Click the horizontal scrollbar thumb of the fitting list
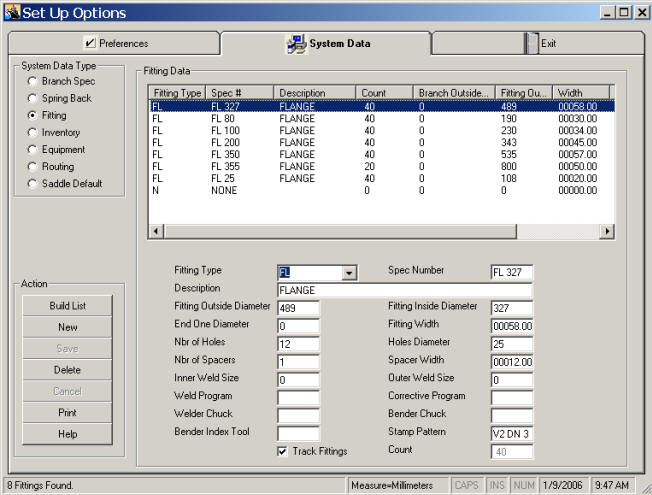Screen dimensions: 652x495 (x=340, y=231)
